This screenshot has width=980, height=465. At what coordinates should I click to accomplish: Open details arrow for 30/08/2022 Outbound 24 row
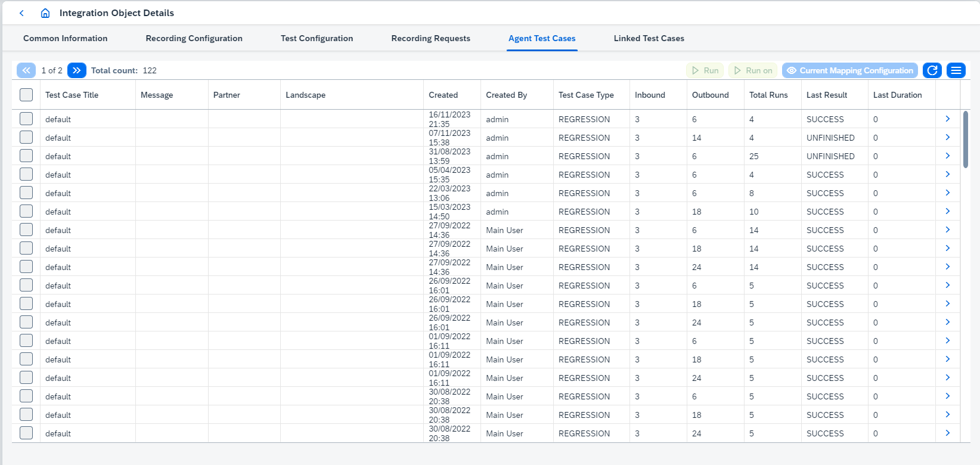pyautogui.click(x=948, y=433)
